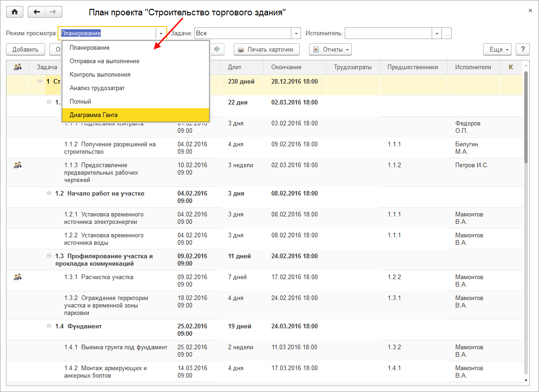
Task: Open the Режим просмотра dropdown arrow
Action: (x=161, y=33)
